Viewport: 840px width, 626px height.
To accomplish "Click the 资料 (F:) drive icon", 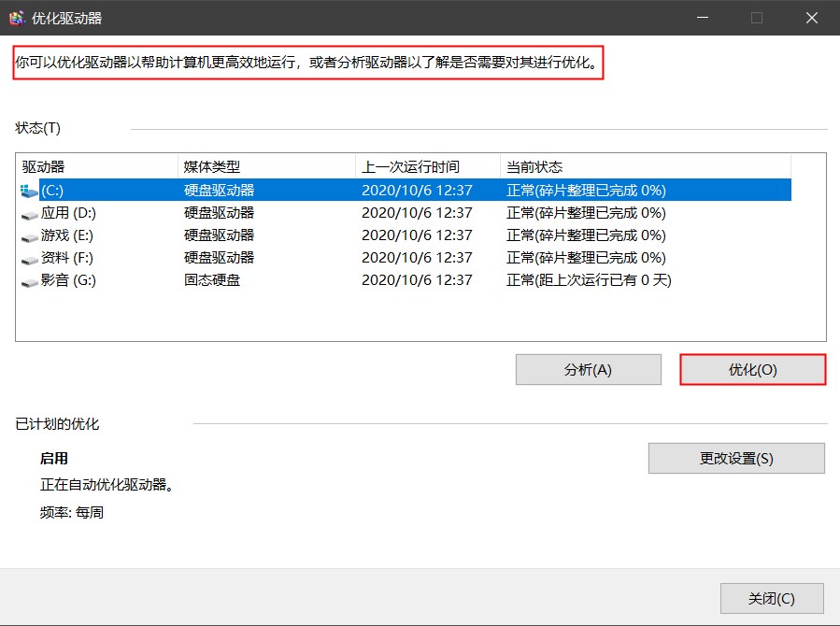I will pyautogui.click(x=31, y=258).
